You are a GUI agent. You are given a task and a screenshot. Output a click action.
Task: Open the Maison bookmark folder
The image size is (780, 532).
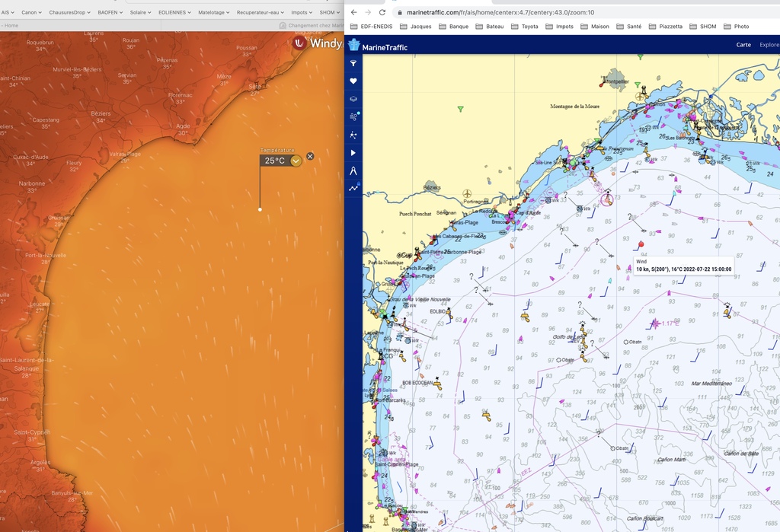(595, 27)
